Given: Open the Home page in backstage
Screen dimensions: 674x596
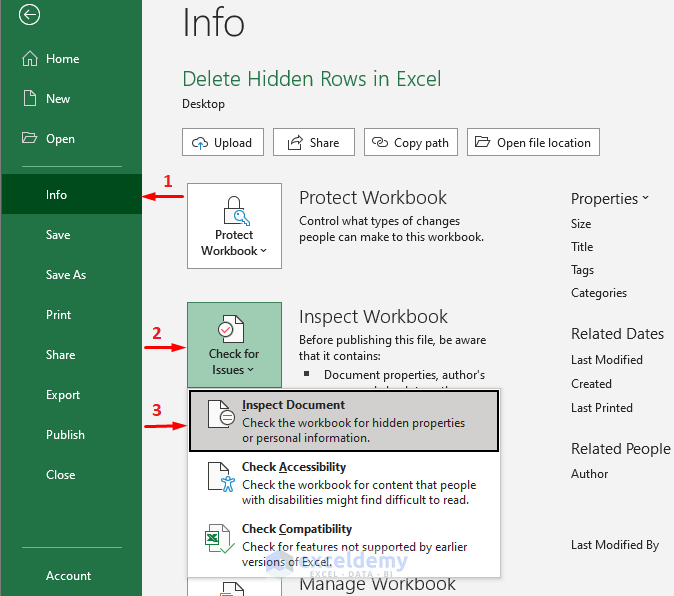Looking at the screenshot, I should point(71,58).
